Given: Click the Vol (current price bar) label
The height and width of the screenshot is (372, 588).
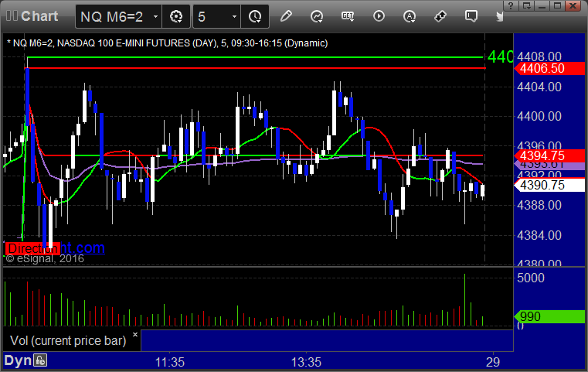Looking at the screenshot, I should (x=68, y=340).
